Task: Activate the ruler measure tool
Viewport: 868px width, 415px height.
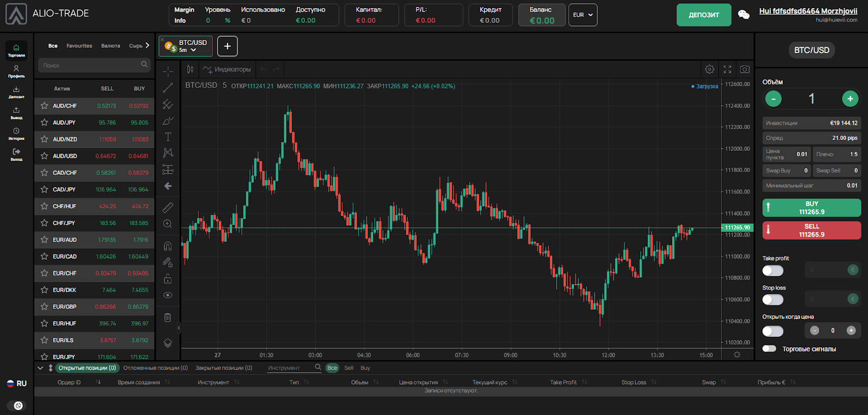Action: coord(168,207)
